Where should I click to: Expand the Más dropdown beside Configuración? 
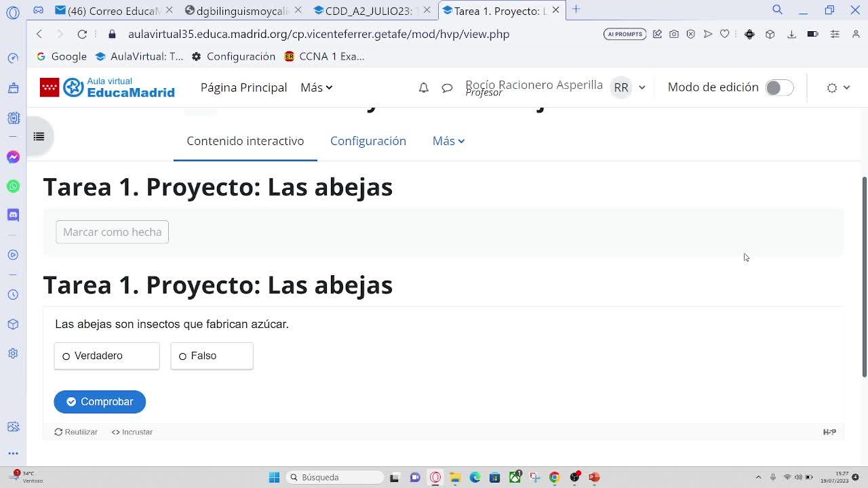(448, 141)
